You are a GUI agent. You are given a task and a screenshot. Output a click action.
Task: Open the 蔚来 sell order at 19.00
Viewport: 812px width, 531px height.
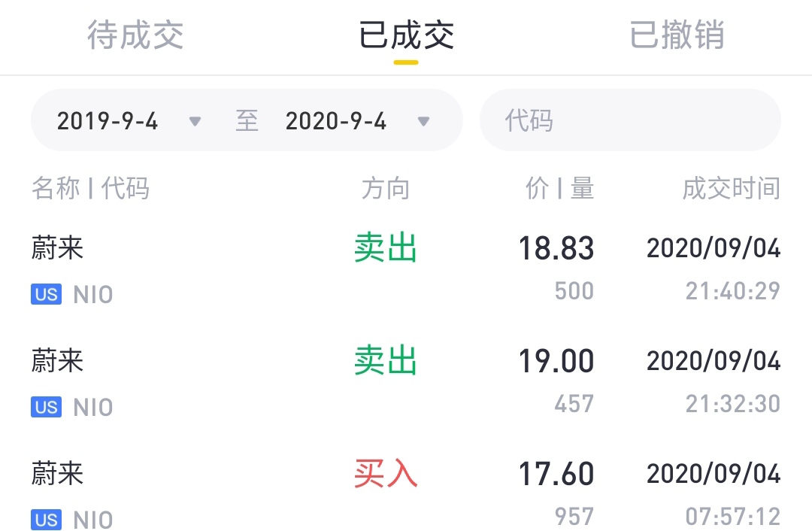coord(406,382)
